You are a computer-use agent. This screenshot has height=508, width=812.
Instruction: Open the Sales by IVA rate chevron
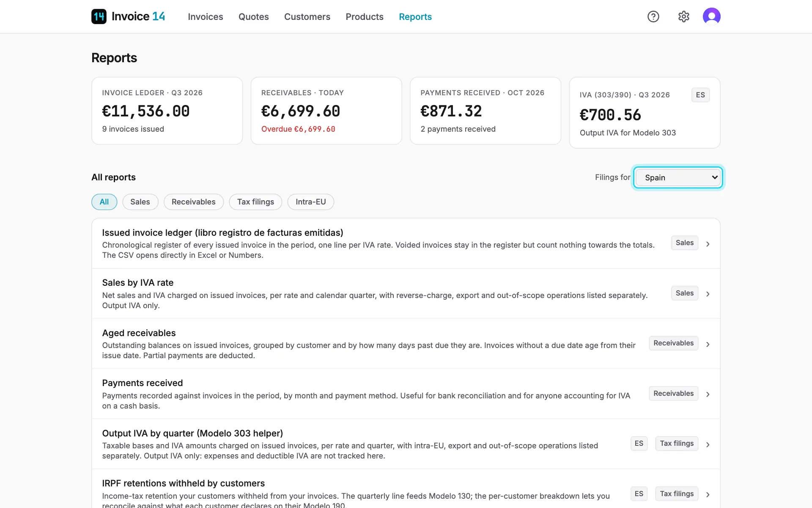[x=708, y=294]
